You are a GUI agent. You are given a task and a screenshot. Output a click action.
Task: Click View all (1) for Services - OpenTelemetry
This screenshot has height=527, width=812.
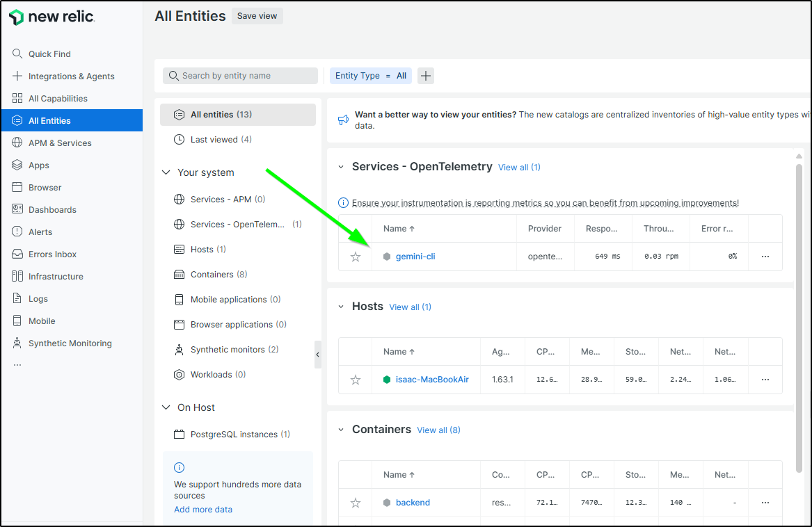(519, 168)
